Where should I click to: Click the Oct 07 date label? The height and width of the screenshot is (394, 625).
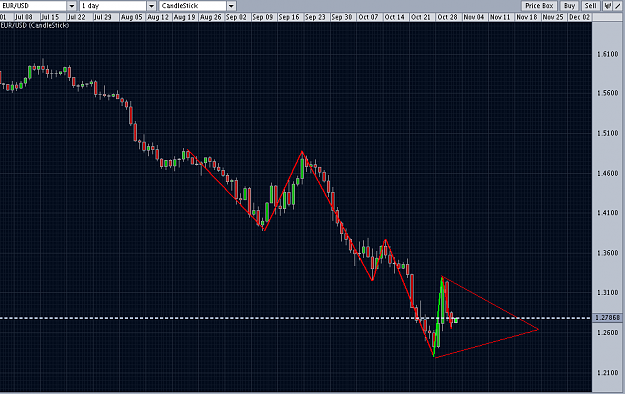[x=368, y=17]
